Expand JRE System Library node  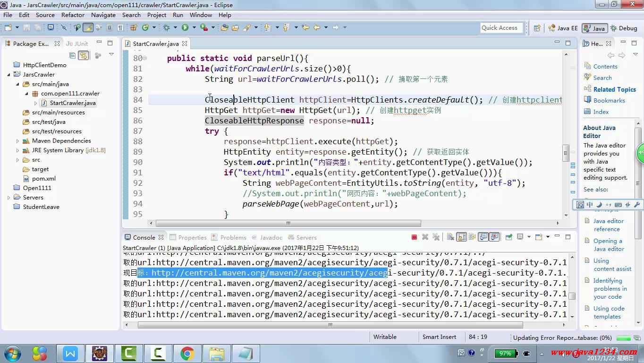tap(17, 150)
